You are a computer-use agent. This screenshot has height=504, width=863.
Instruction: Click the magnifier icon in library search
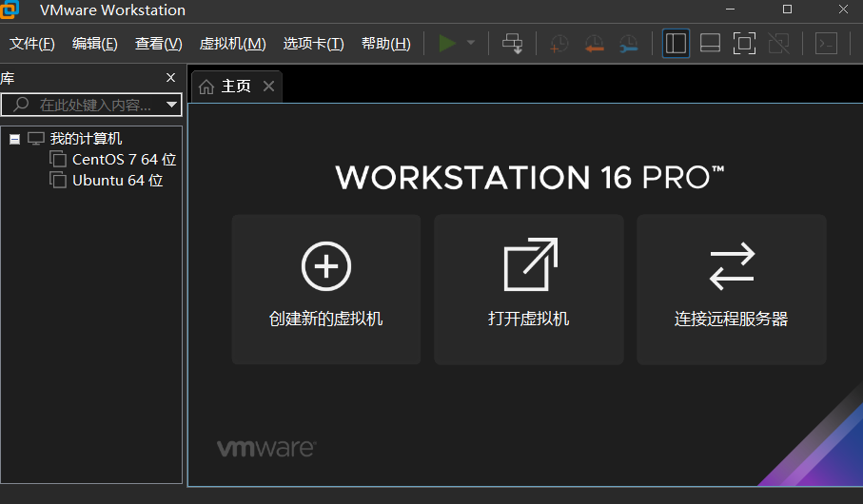coord(21,104)
